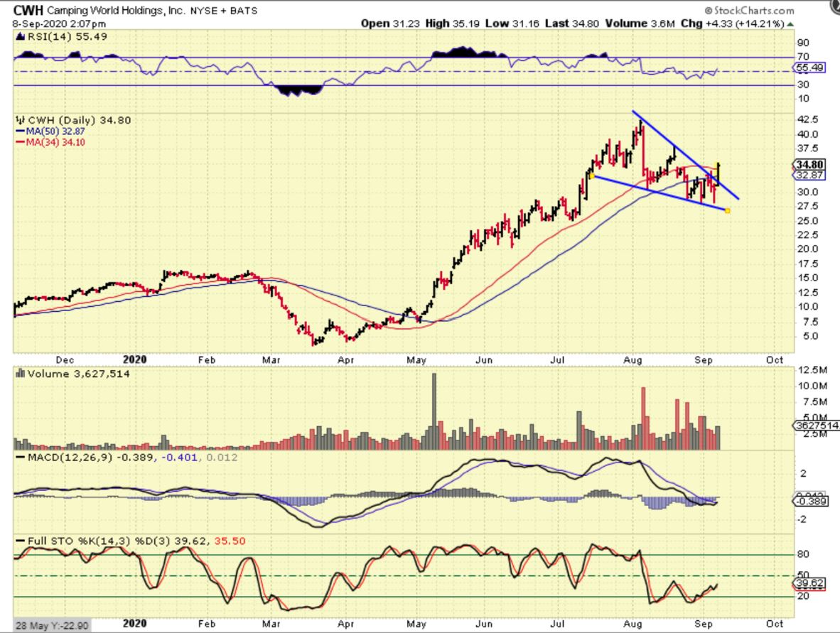The image size is (840, 633).
Task: Click the Aug label on bottom date axis
Action: click(632, 624)
